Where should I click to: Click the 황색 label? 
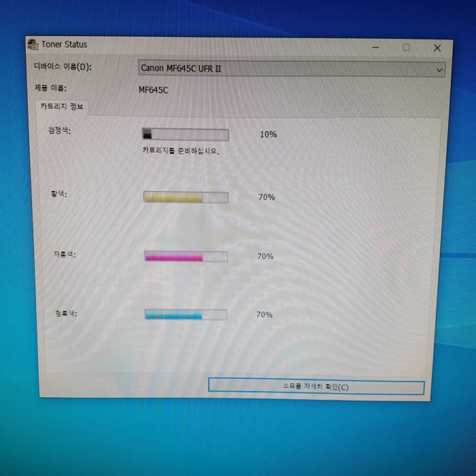click(x=59, y=194)
